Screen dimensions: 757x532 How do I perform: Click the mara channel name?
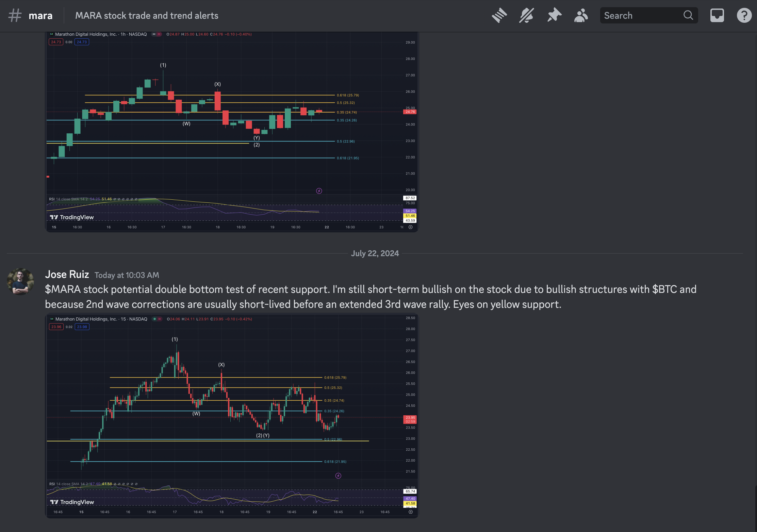click(x=40, y=16)
